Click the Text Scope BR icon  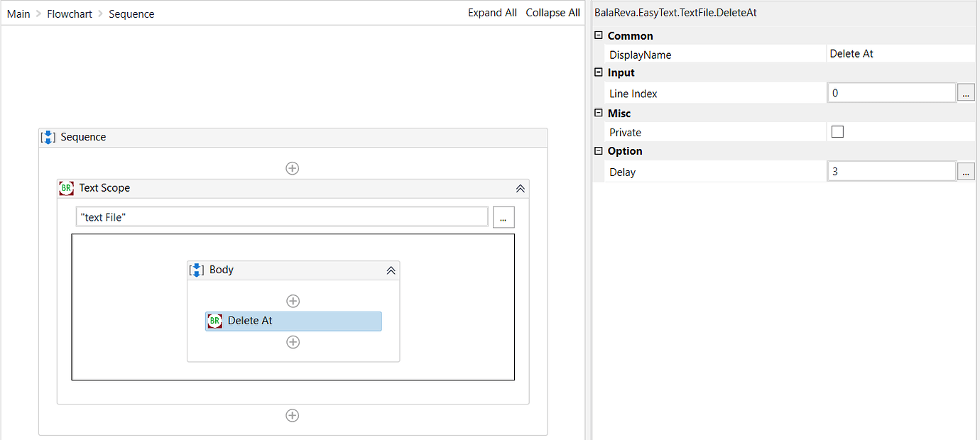pos(66,188)
